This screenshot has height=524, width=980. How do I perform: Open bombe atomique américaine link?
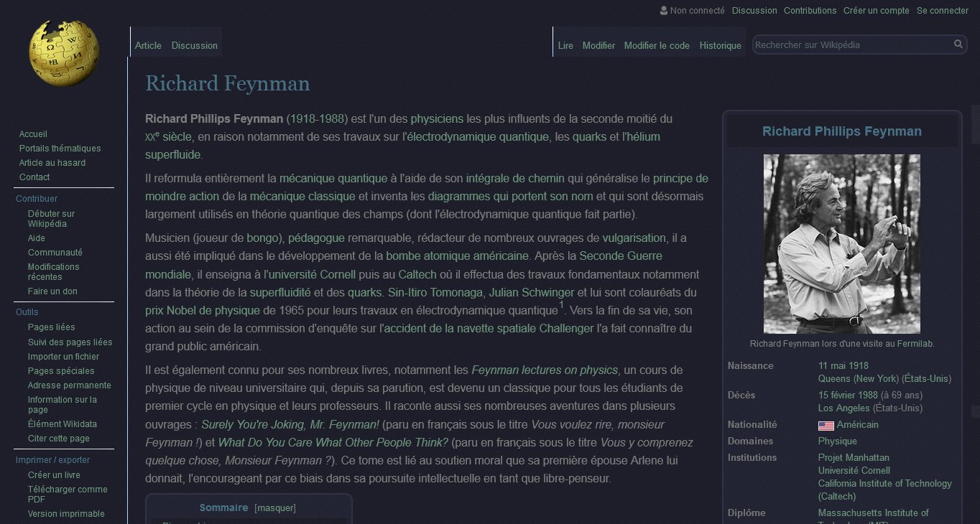point(457,256)
